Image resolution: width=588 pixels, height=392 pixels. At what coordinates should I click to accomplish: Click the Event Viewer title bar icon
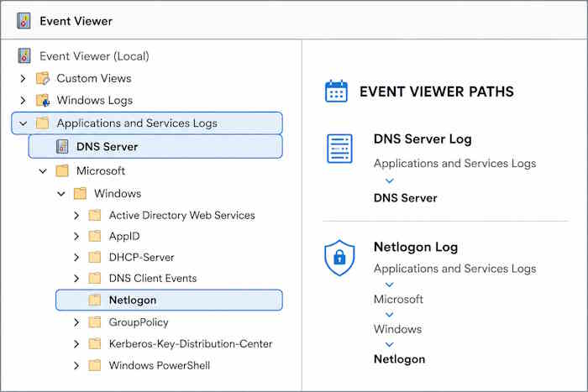[x=24, y=21]
